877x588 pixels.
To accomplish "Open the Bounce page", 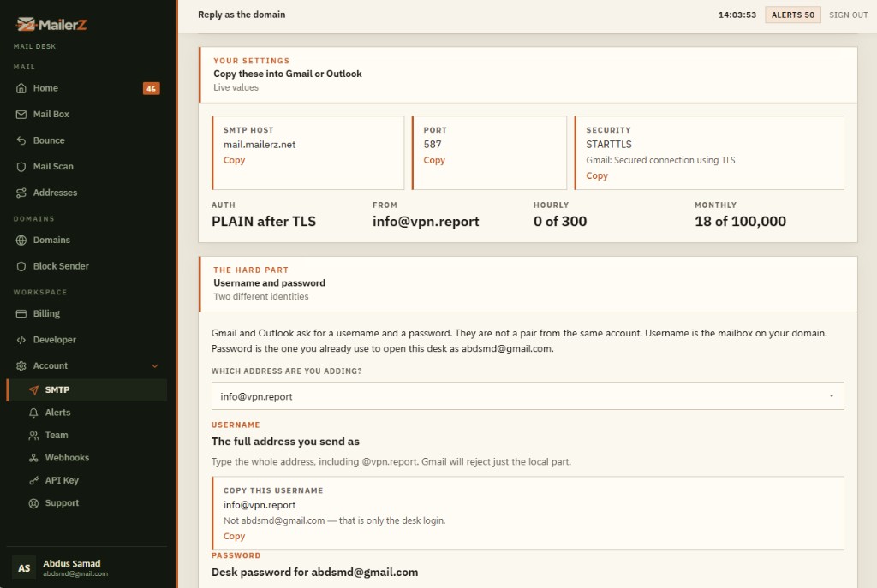I will pos(87,141).
